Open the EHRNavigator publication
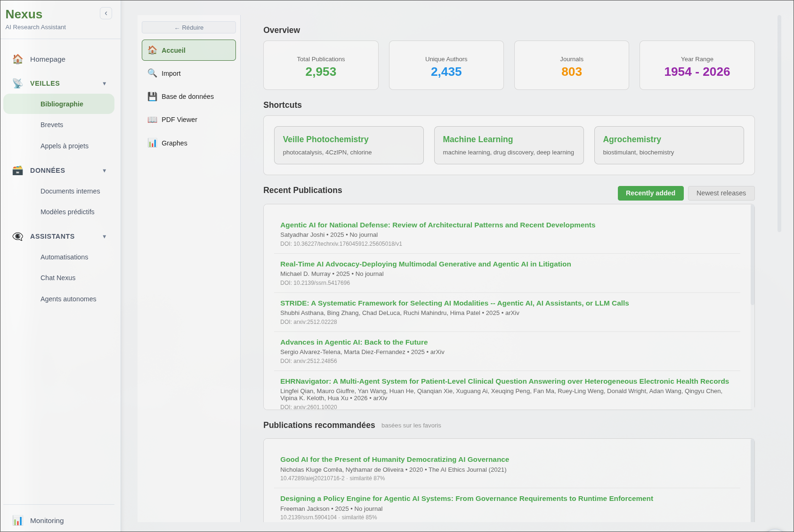This screenshot has height=532, width=794. point(504,381)
